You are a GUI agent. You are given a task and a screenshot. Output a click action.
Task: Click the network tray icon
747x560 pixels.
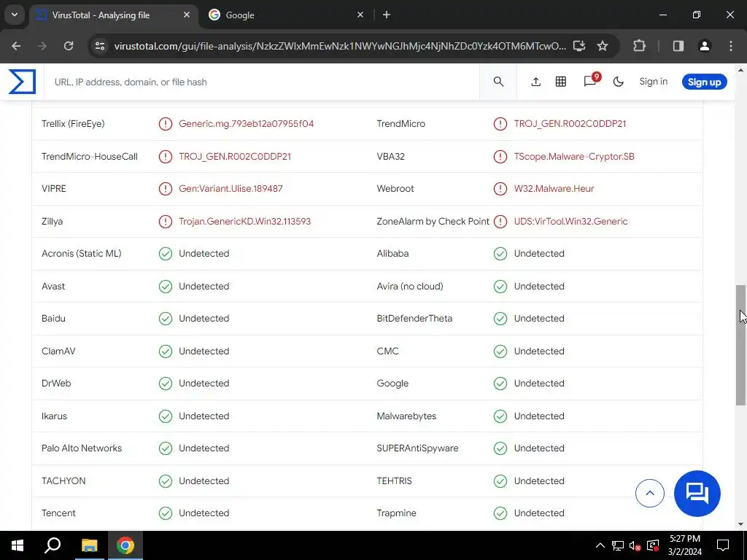tap(618, 545)
